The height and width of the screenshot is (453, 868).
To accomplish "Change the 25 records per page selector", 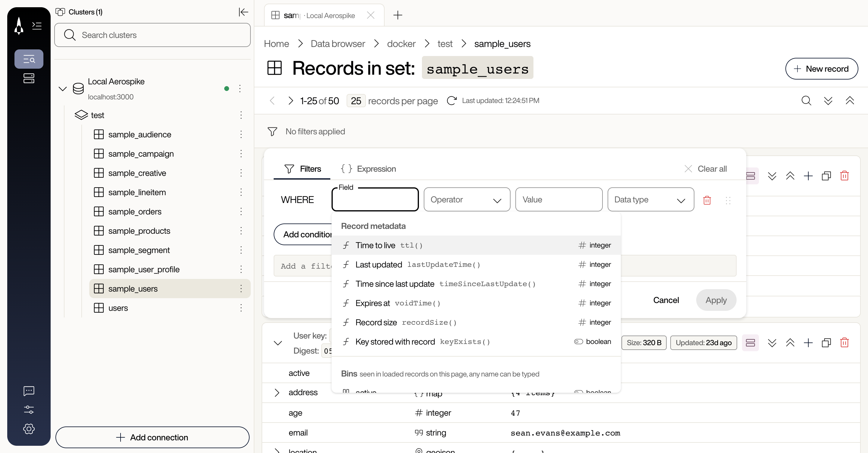I will coord(356,101).
